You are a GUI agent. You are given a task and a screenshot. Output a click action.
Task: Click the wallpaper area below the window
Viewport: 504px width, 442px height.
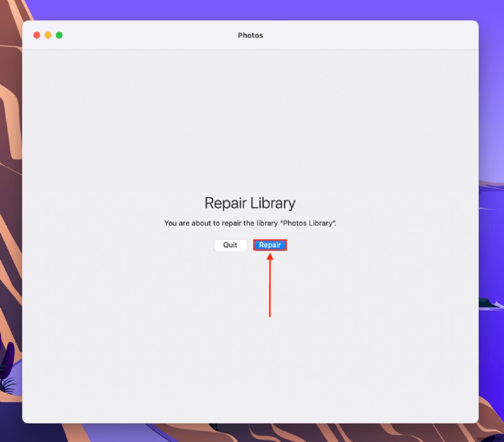[252, 434]
